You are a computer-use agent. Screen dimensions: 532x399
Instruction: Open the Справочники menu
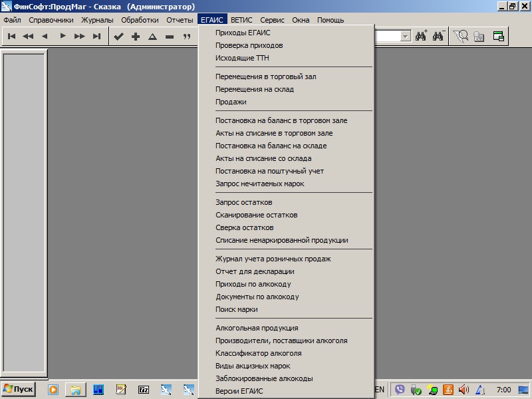coord(51,20)
